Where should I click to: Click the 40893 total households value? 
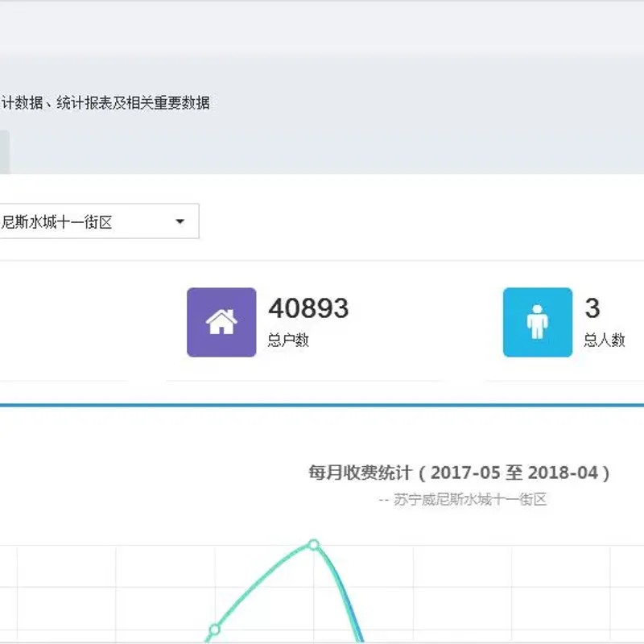(308, 308)
